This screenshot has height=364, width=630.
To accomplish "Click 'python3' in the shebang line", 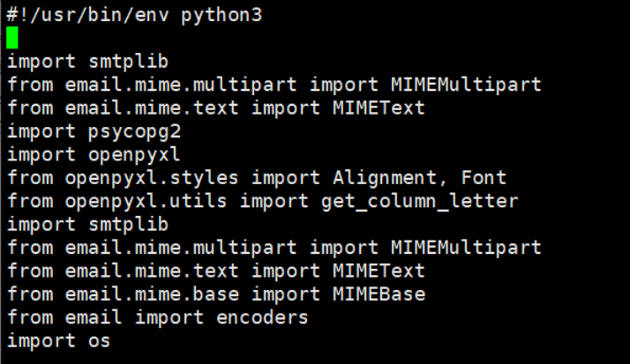I will (x=221, y=16).
